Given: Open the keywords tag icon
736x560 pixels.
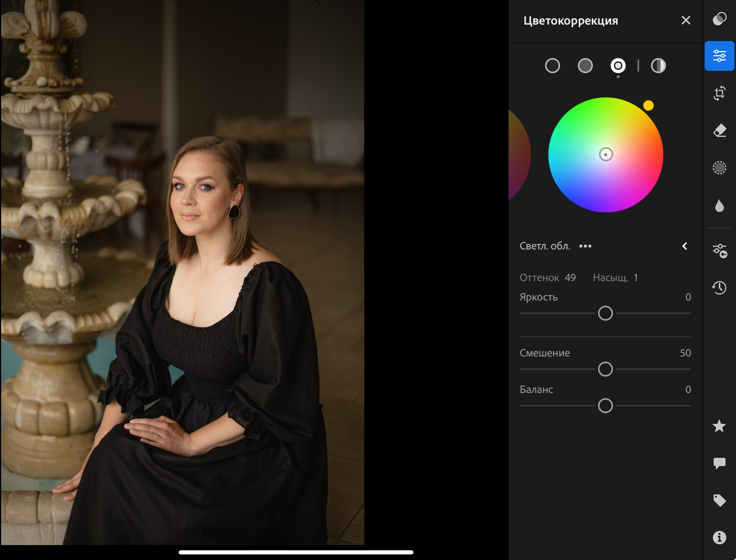Looking at the screenshot, I should point(719,500).
